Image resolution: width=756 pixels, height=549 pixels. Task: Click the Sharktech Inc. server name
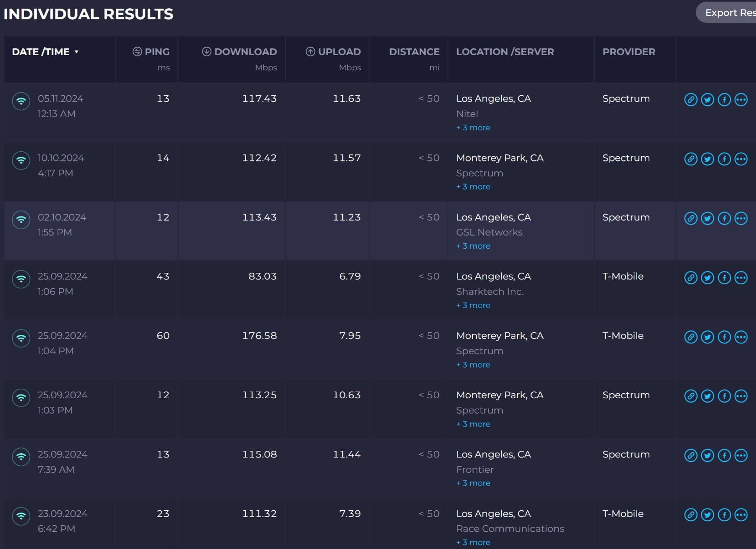pyautogui.click(x=490, y=292)
